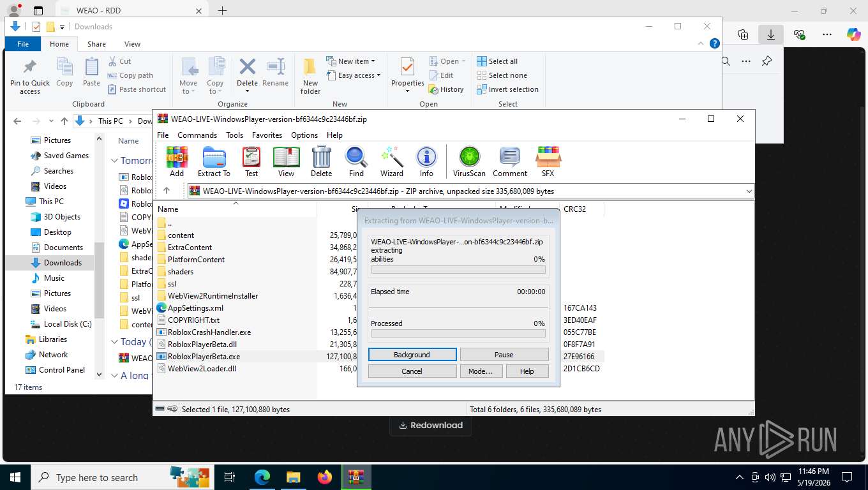Click Select all in Explorer ribbon
This screenshot has width=868, height=490.
(498, 61)
